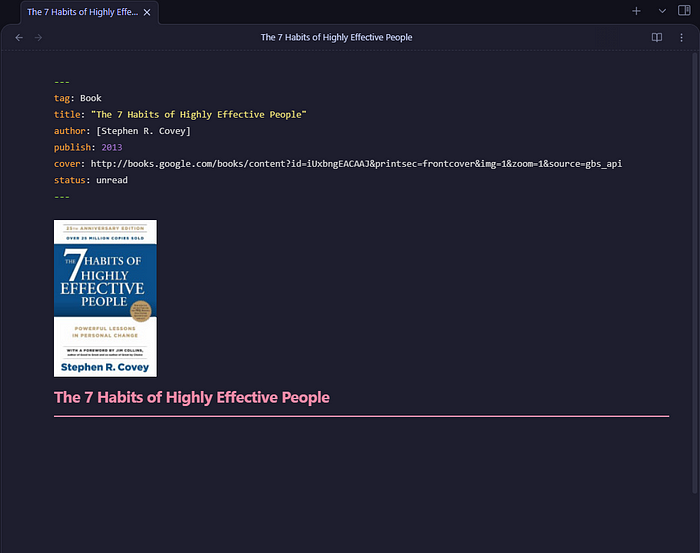Open a new tab with plus icon
This screenshot has width=700, height=553.
pyautogui.click(x=636, y=11)
